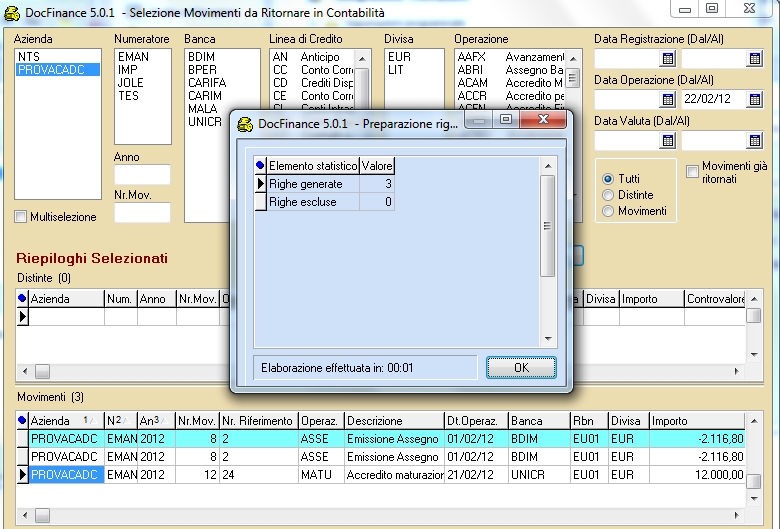Open calendar for Data Valuta end date
This screenshot has height=529, width=780.
755,141
